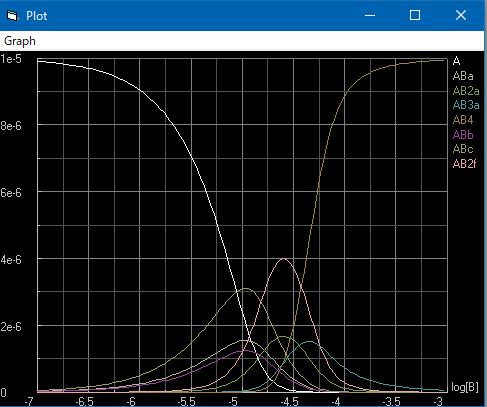
Task: Click the AB4 legend label
Action: [463, 120]
